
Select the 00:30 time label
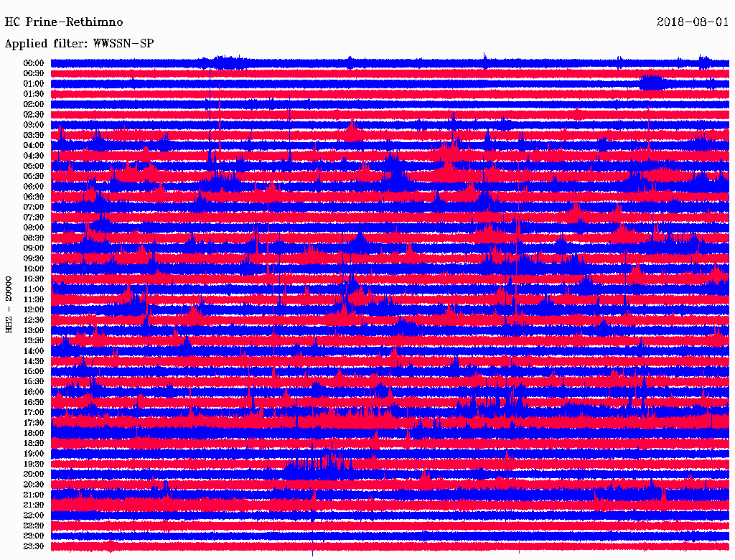point(33,74)
